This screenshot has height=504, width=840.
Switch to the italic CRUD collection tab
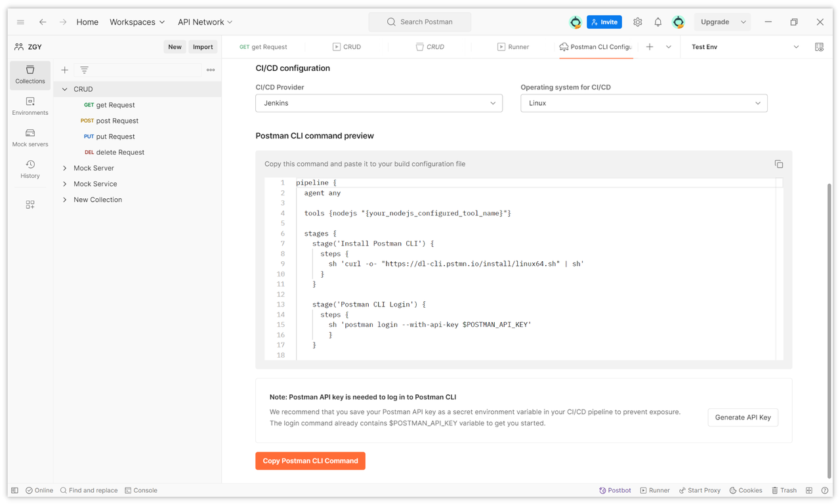coord(430,47)
